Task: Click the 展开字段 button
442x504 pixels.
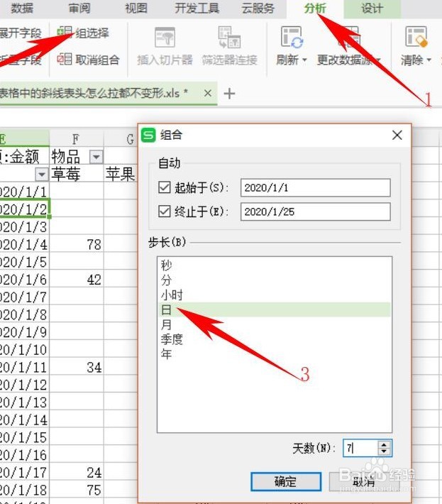Action: pos(21,33)
